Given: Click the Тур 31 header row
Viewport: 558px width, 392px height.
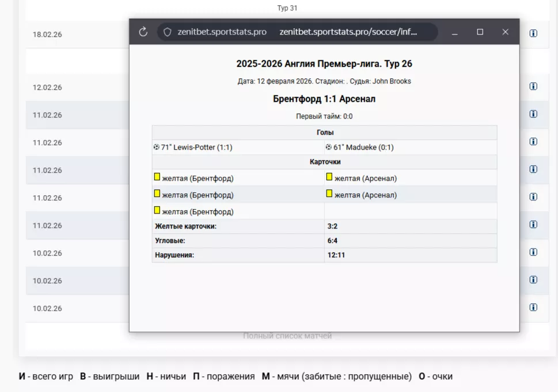Looking at the screenshot, I should click(287, 8).
